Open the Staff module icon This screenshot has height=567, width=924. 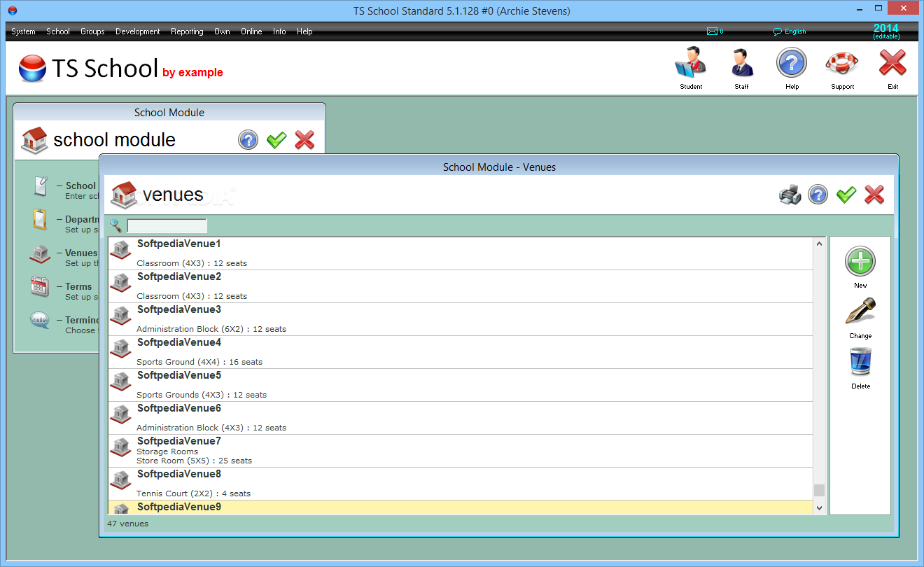click(x=741, y=63)
